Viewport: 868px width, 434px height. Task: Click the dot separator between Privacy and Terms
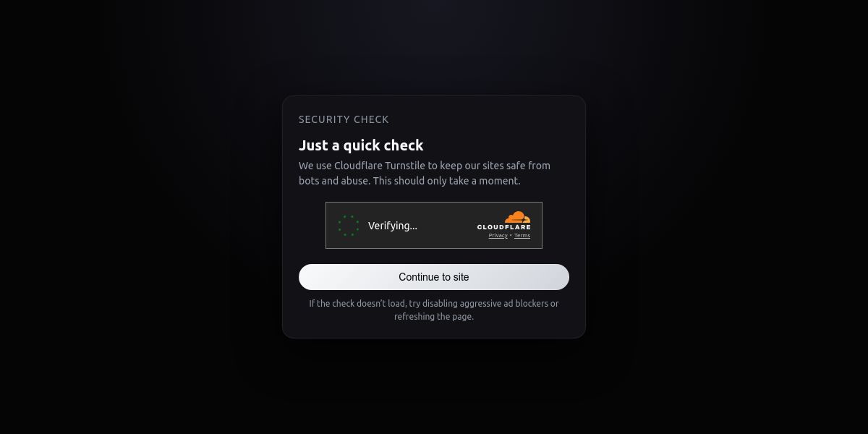click(511, 236)
